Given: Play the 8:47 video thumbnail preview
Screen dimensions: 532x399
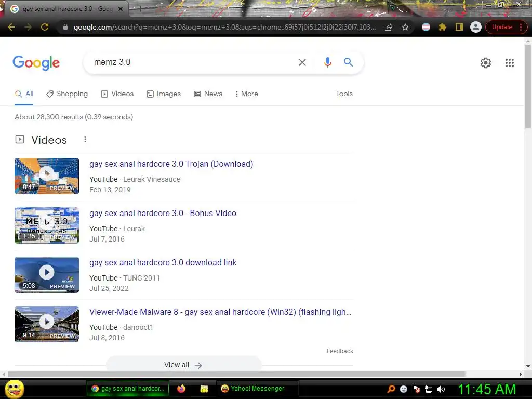Looking at the screenshot, I should coord(47,176).
